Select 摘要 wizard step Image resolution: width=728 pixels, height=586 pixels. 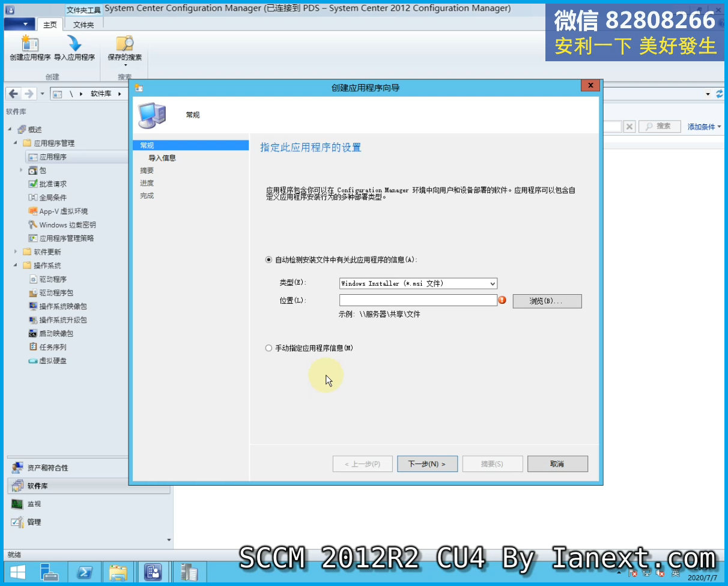(x=147, y=171)
